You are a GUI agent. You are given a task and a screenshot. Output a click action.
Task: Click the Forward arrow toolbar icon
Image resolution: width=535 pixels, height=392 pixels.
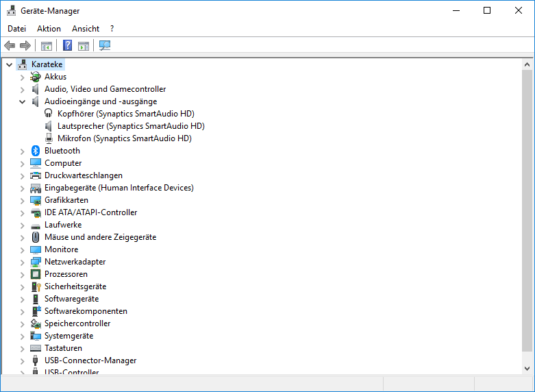pos(25,45)
